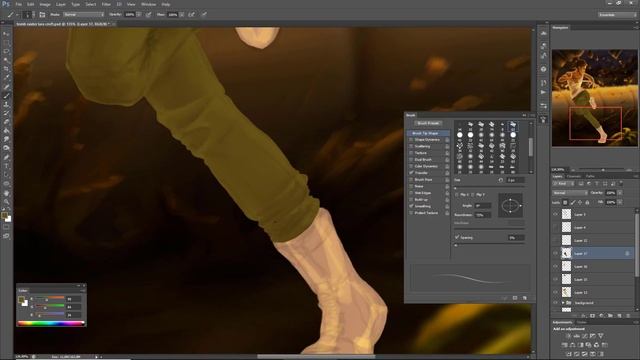640x360 pixels.
Task: Add a Curves adjustment
Action: [584, 336]
